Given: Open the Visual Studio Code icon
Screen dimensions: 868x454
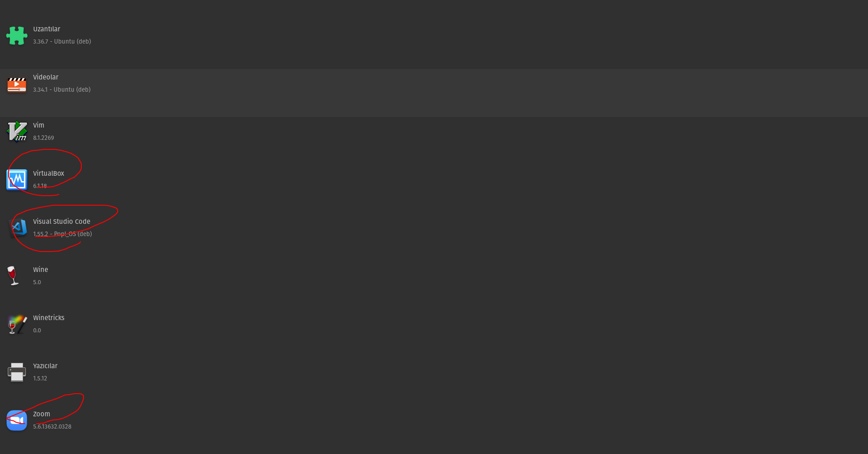Looking at the screenshot, I should point(18,227).
